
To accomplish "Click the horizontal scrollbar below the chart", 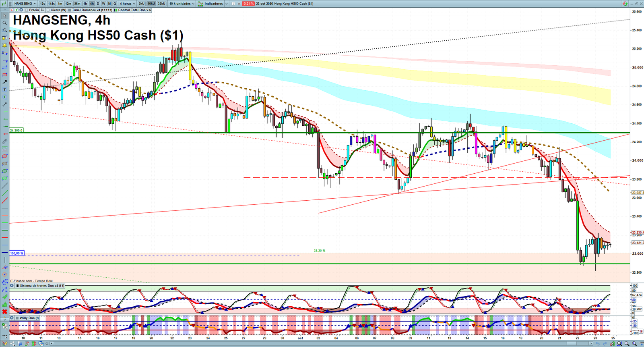I will tap(321, 343).
